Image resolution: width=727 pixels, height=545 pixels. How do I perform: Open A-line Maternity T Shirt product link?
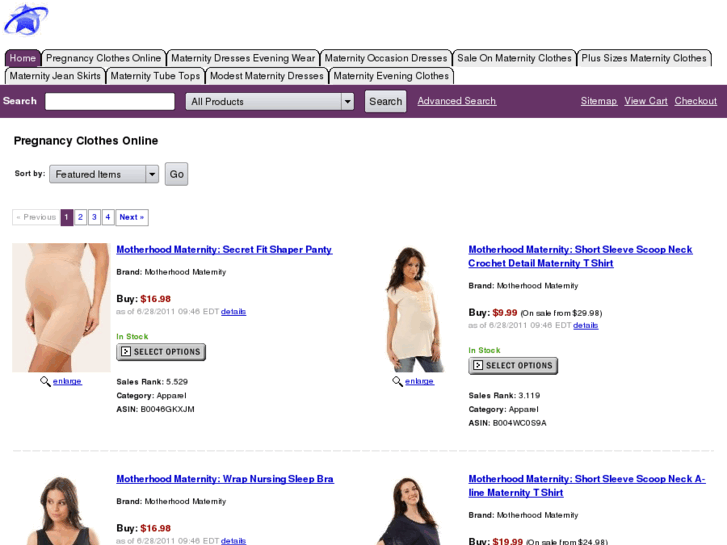coord(587,486)
